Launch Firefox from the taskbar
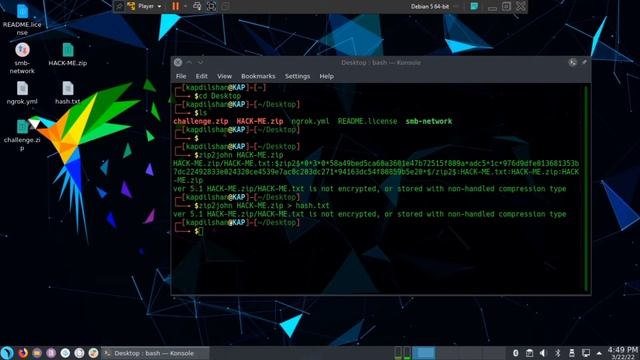 23,353
